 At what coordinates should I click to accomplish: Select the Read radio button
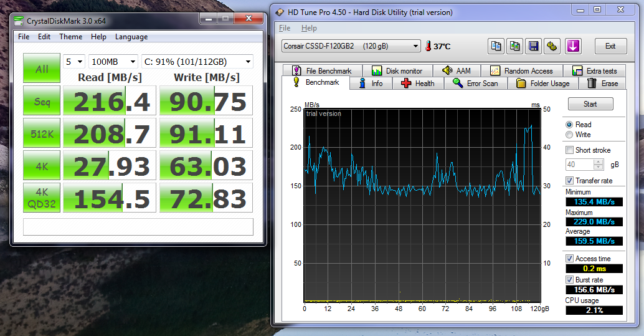pyautogui.click(x=569, y=125)
